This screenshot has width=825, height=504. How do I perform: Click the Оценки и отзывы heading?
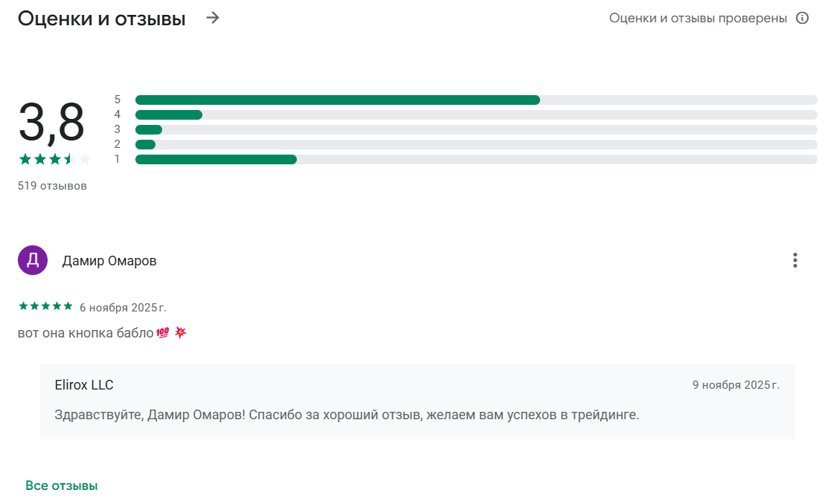tap(102, 19)
